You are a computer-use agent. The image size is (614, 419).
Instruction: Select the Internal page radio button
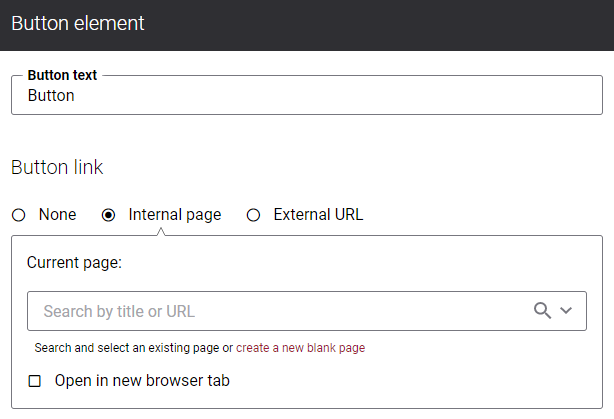[x=108, y=215]
